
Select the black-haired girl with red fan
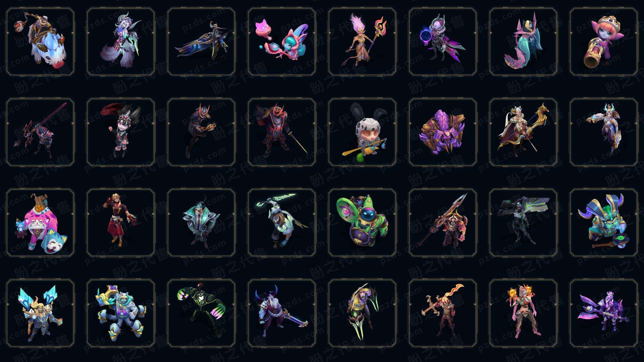(121, 132)
